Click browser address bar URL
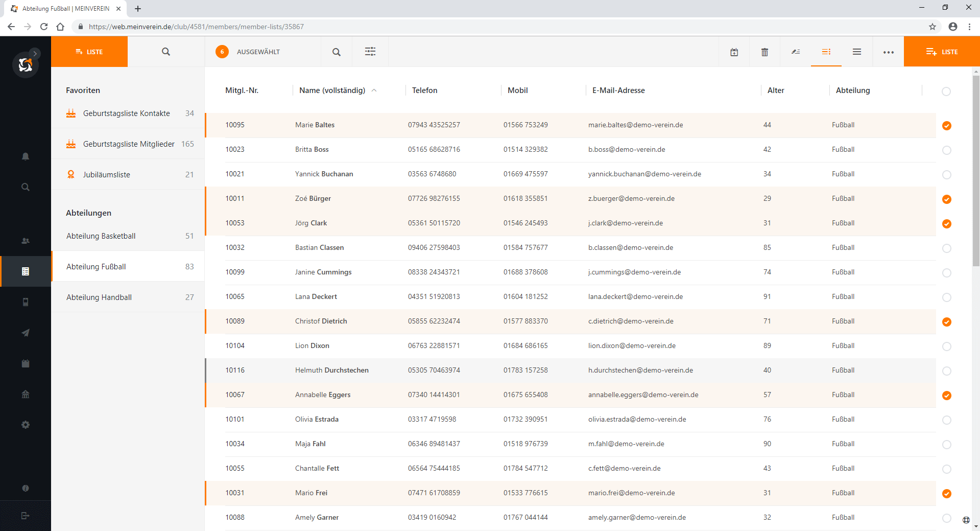The width and height of the screenshot is (980, 531). tap(196, 27)
